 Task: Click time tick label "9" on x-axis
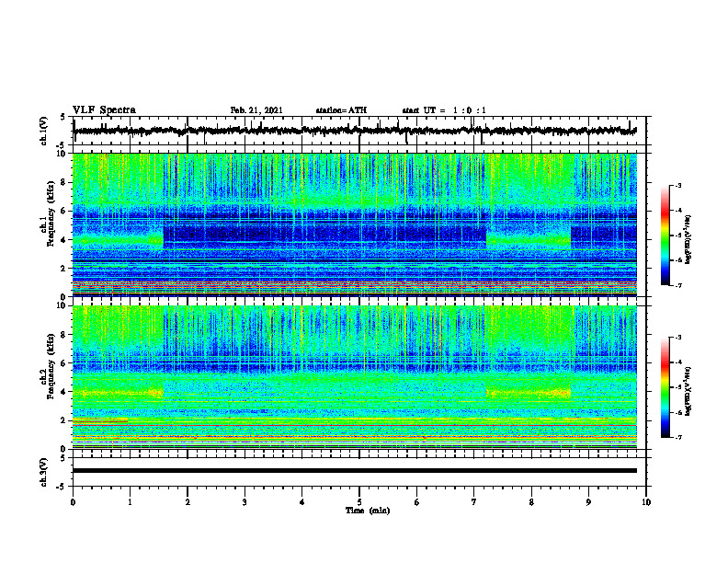click(x=588, y=502)
